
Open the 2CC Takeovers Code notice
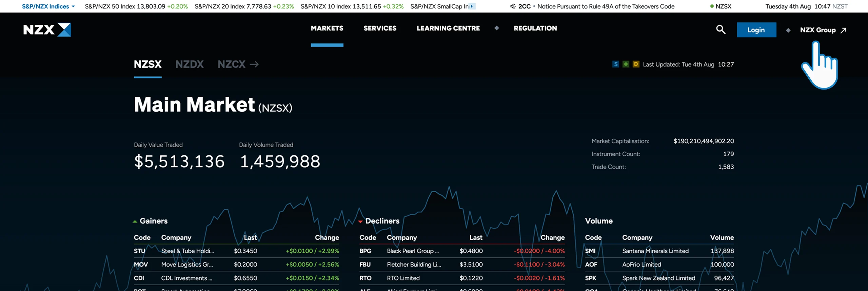pos(596,6)
